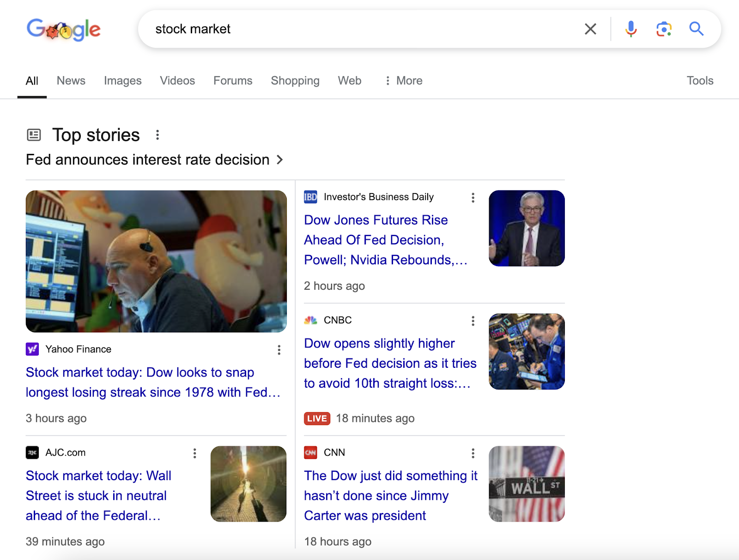
Task: Open options menu for the AJC.com story
Action: click(195, 453)
